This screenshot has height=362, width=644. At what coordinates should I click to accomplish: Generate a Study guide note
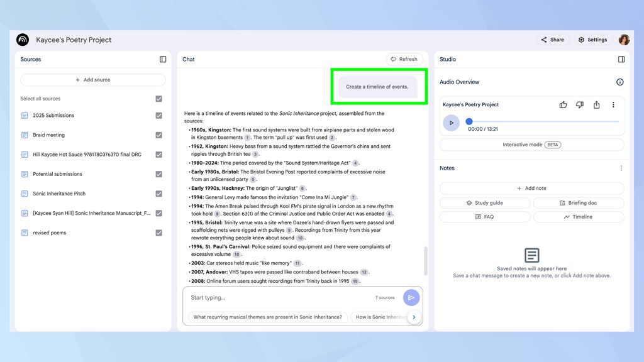click(x=484, y=202)
